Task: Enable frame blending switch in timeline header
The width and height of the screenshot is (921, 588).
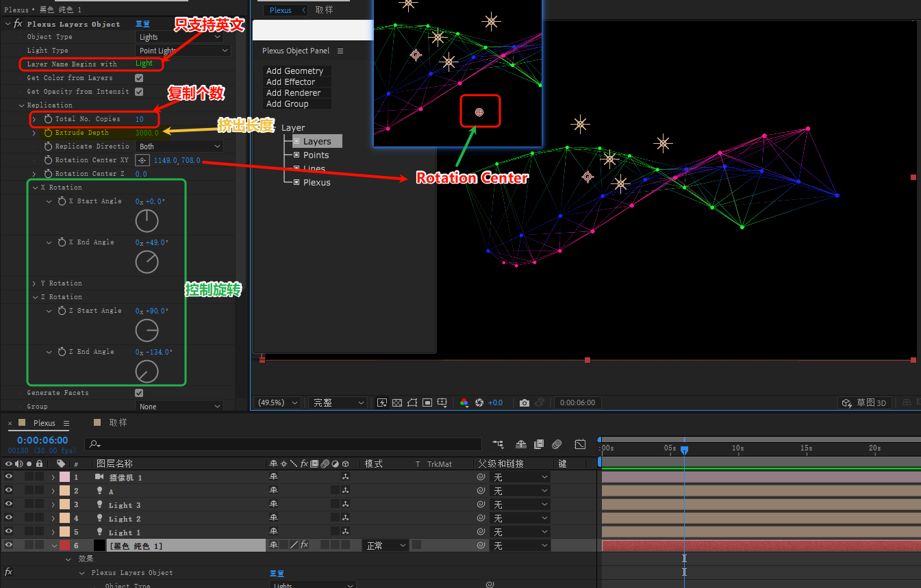Action: pyautogui.click(x=539, y=444)
